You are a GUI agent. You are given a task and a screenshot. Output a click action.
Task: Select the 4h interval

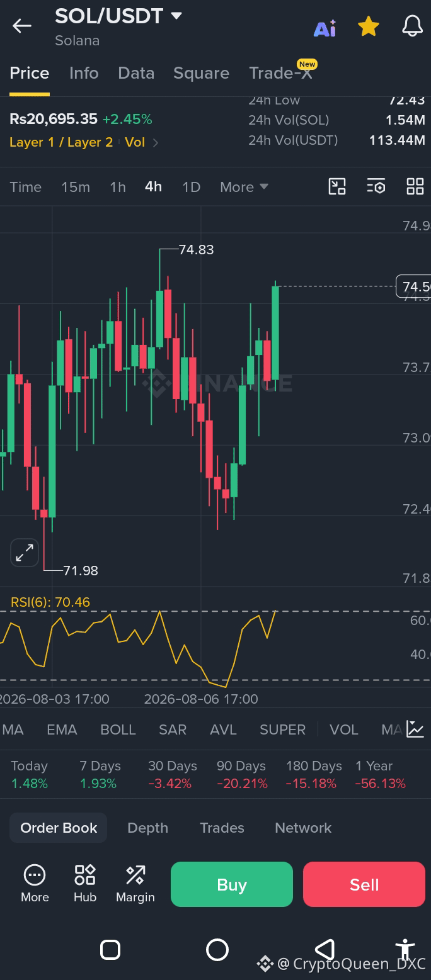[153, 187]
